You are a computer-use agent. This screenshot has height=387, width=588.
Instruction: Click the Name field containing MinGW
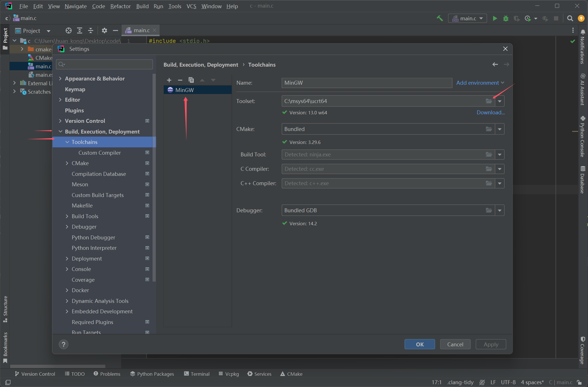(x=367, y=83)
